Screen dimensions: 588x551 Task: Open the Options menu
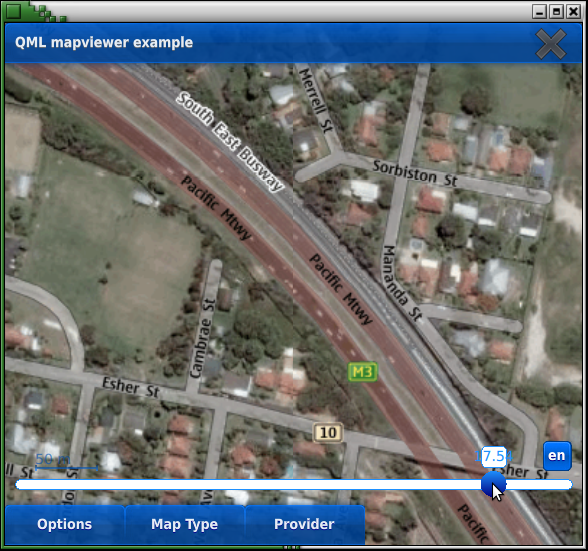[64, 524]
